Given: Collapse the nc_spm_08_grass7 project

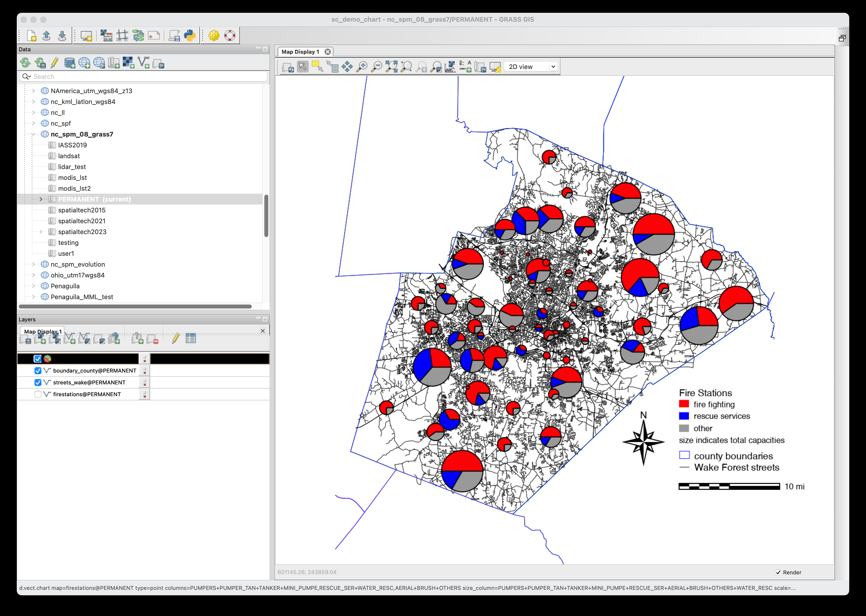Looking at the screenshot, I should coord(33,134).
